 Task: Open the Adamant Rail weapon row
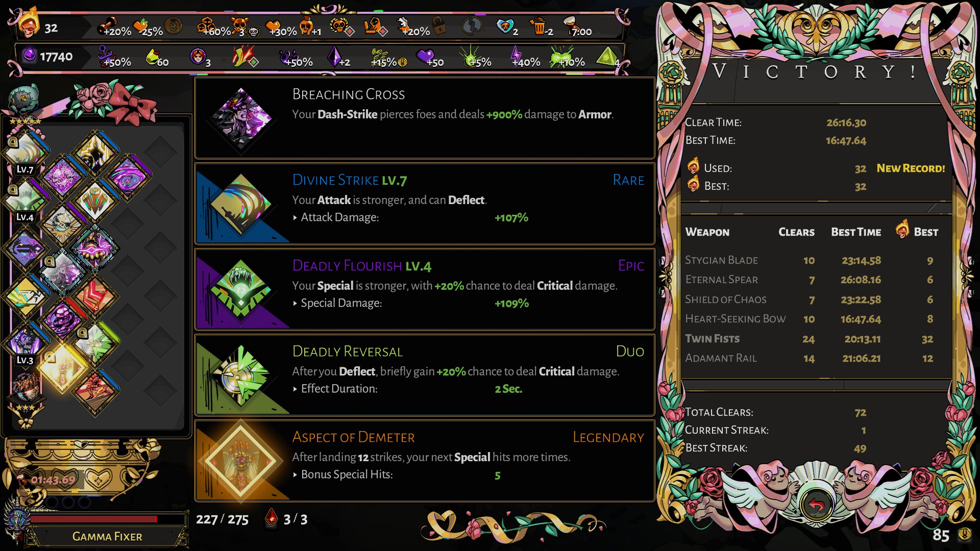click(x=816, y=358)
